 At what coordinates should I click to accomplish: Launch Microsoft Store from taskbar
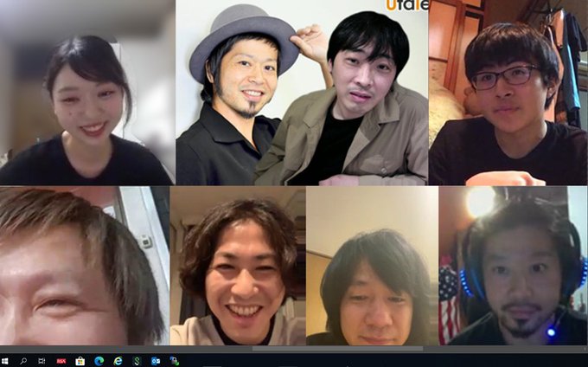(80, 361)
